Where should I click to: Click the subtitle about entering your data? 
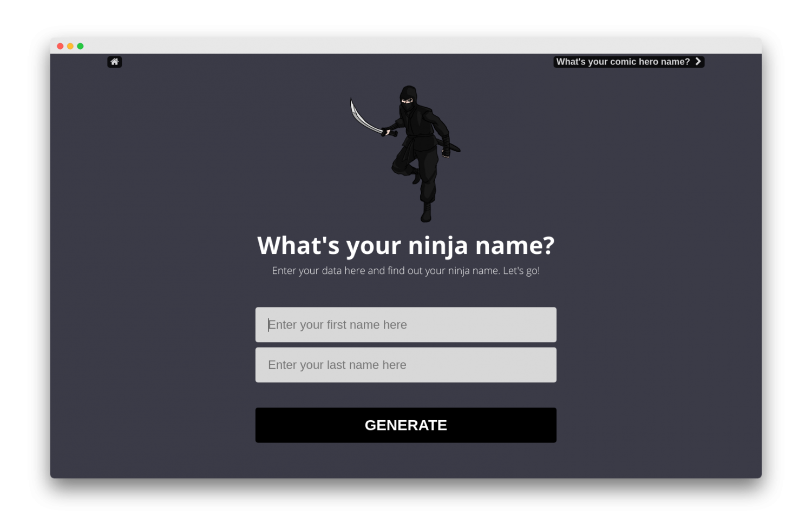[406, 270]
